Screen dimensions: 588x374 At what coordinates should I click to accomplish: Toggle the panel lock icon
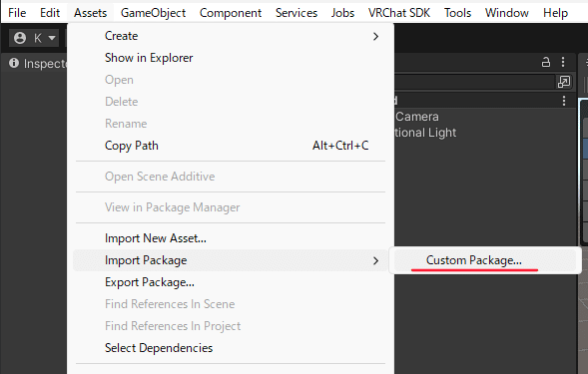(x=546, y=62)
